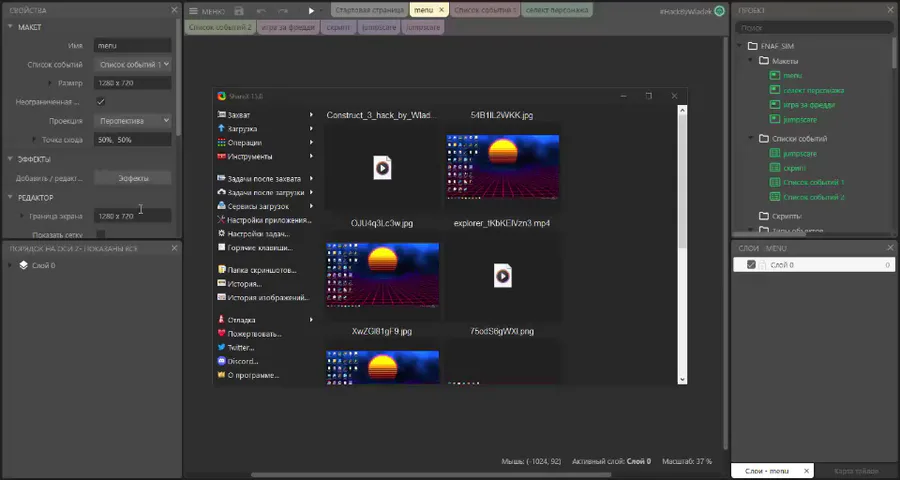Screen dimensions: 900x480
Task: Click ShareX list scrollbar down arrow
Action: point(682,379)
